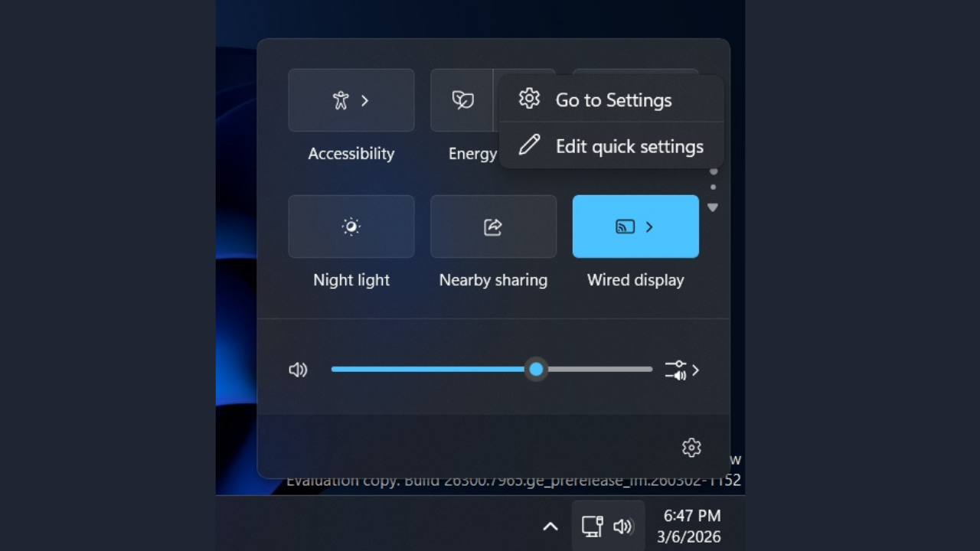This screenshot has width=980, height=551.
Task: Adjust the volume slider handle
Action: 536,370
